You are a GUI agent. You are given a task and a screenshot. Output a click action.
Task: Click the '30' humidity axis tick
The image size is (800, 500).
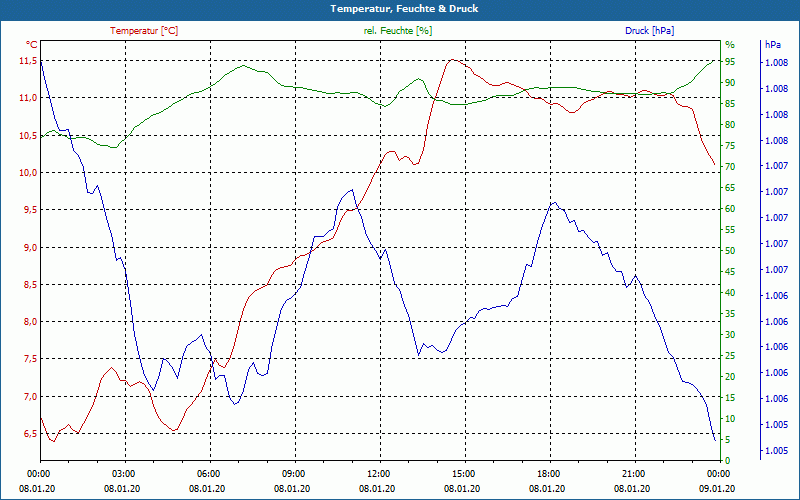tap(730, 335)
